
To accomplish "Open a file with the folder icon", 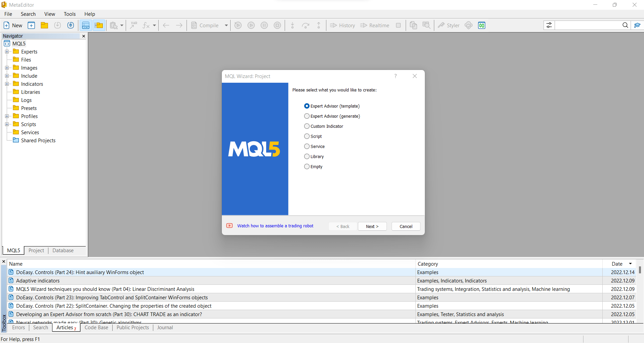I will [x=44, y=25].
